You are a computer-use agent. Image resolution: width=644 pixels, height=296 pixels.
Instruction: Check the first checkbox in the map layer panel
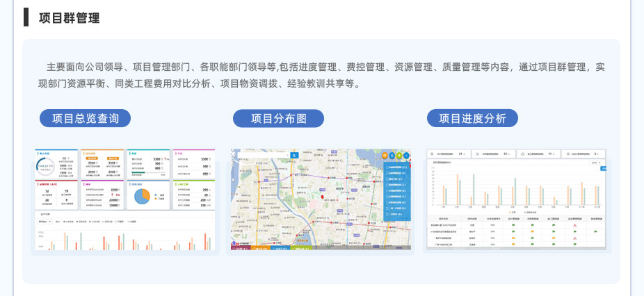point(387,167)
